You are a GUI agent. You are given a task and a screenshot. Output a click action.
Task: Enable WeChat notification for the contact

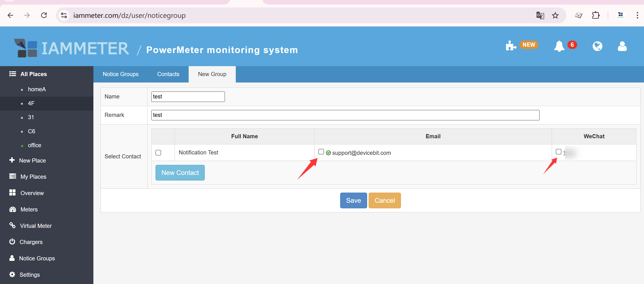point(558,152)
